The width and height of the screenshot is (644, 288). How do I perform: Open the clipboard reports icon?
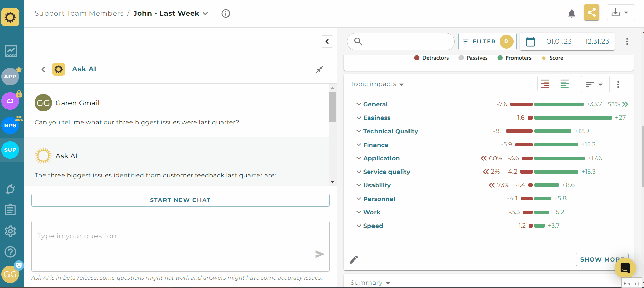coord(11,210)
